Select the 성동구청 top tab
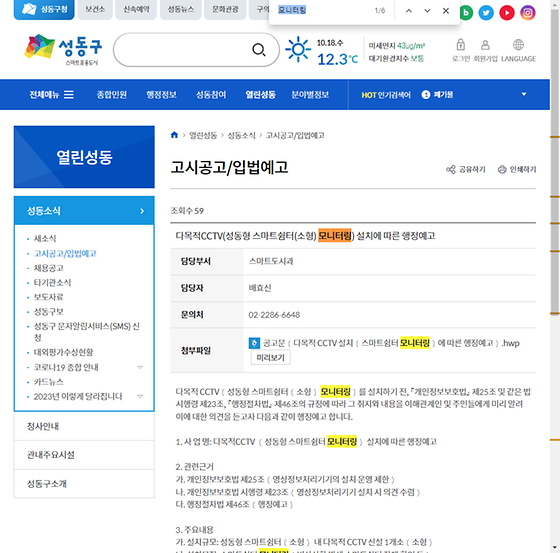Image resolution: width=560 pixels, height=553 pixels. point(44,9)
